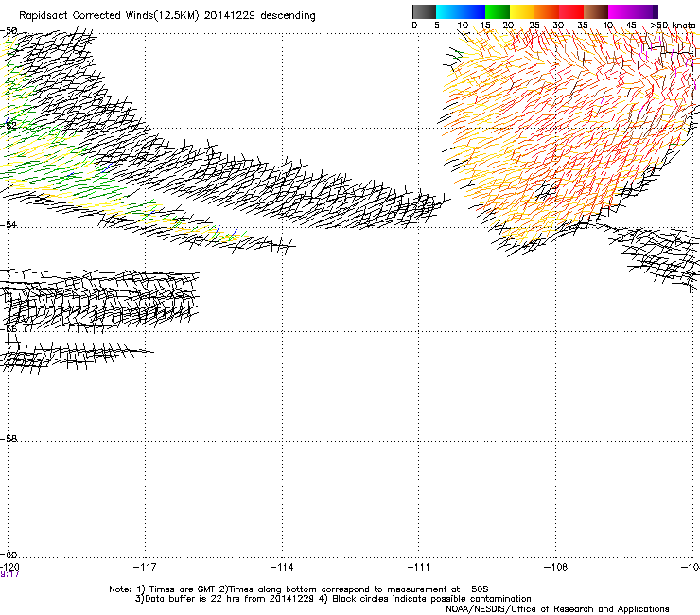Click the note '3)Data buffer is 22 hrs from 20141229'
The height and width of the screenshot is (615, 700).
coord(224,599)
